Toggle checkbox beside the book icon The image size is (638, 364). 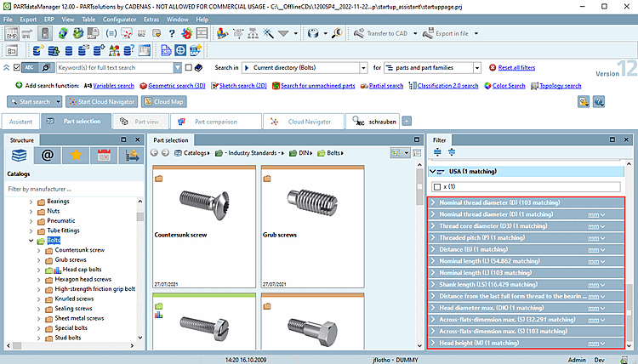pyautogui.click(x=188, y=67)
